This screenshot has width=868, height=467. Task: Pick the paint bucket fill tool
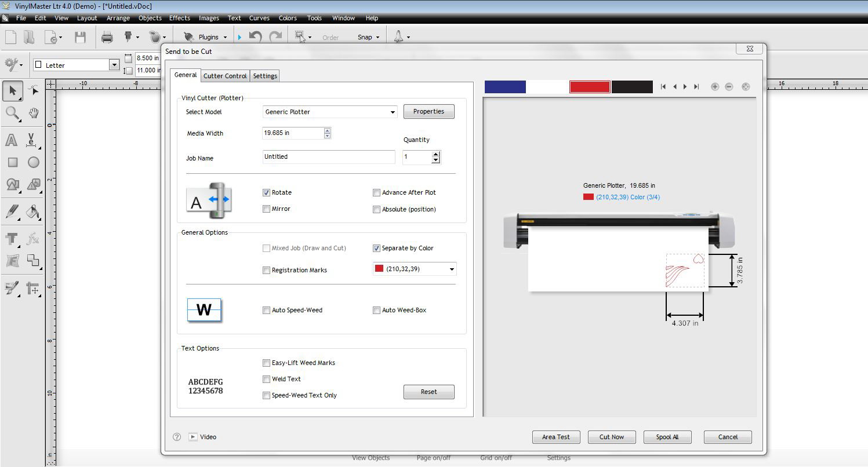pos(33,211)
